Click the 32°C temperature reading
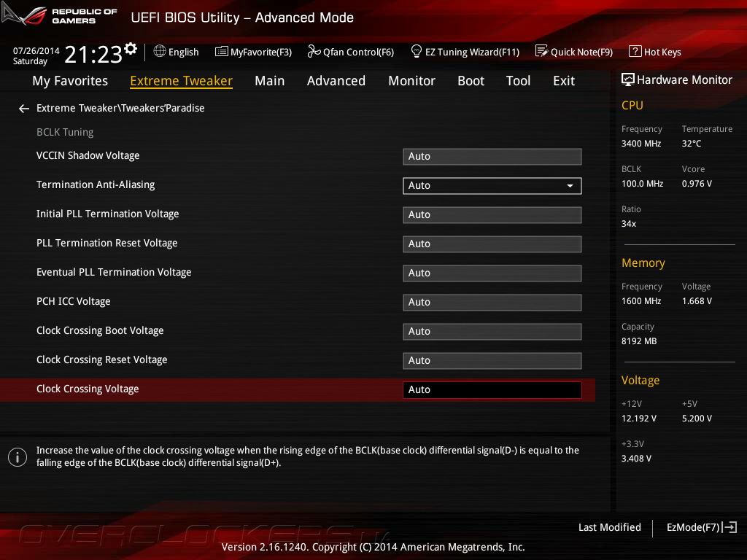747x560 pixels. [x=692, y=144]
